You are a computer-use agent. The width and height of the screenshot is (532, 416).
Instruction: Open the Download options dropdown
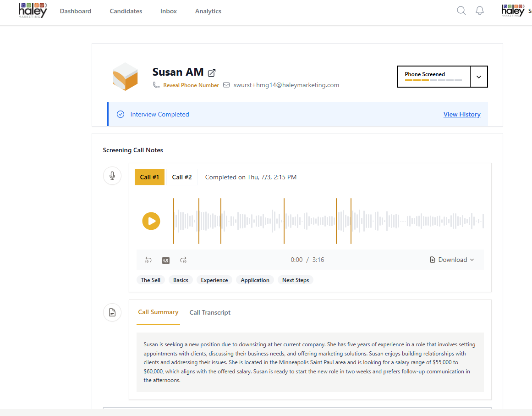452,260
